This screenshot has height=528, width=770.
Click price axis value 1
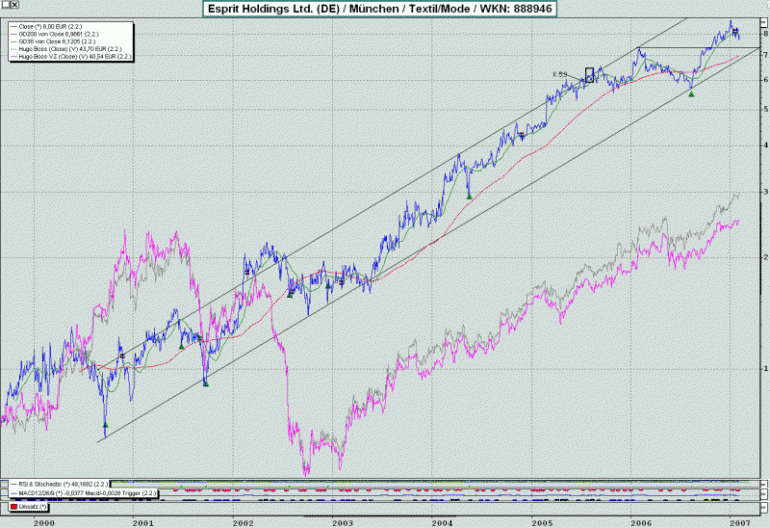click(766, 369)
